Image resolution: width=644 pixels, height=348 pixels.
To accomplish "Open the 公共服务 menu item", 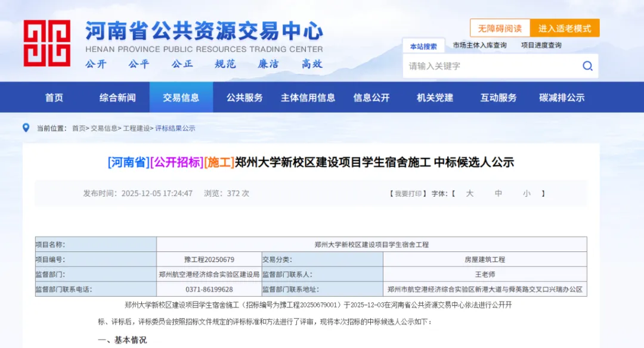I will pyautogui.click(x=245, y=98).
